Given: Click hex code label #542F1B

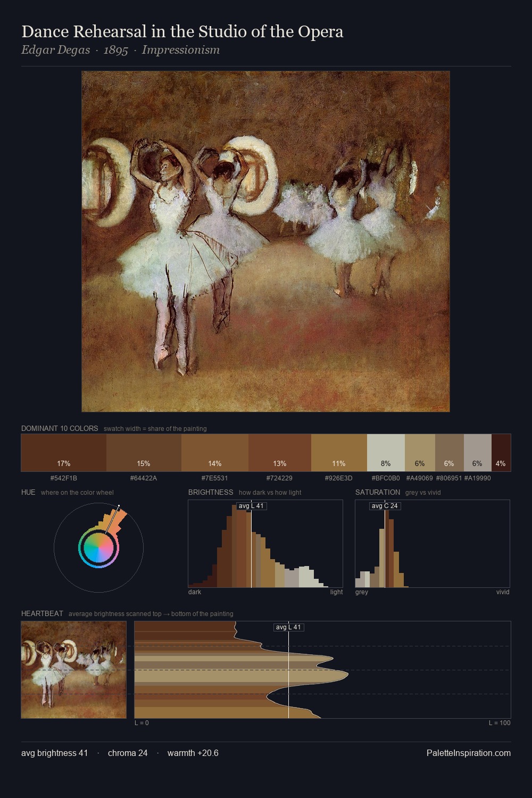Looking at the screenshot, I should [64, 478].
